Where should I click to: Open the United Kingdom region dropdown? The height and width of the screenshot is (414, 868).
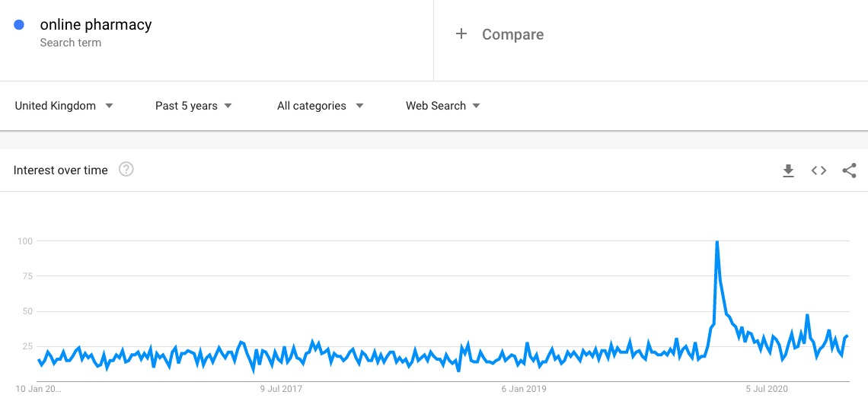pos(64,106)
